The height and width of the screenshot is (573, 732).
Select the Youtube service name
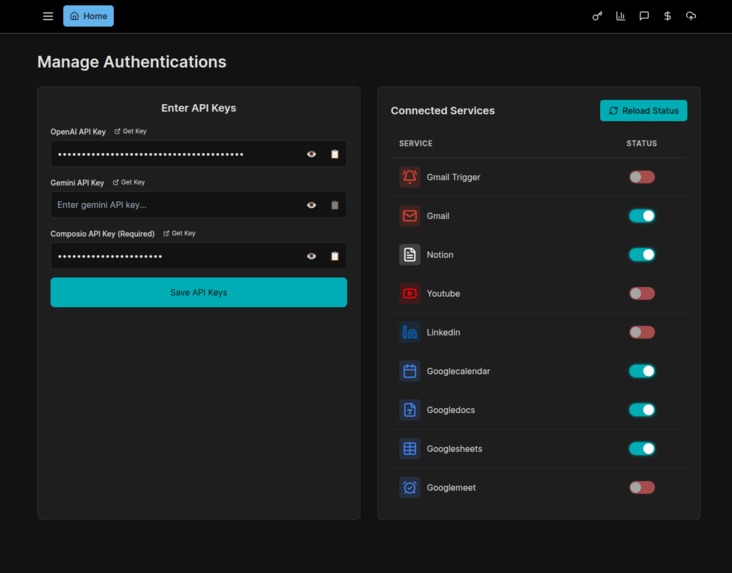coord(443,293)
